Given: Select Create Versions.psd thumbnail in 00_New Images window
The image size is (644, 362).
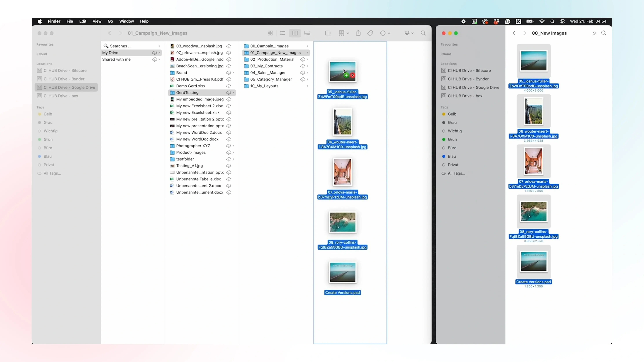Looking at the screenshot, I should pos(533,262).
